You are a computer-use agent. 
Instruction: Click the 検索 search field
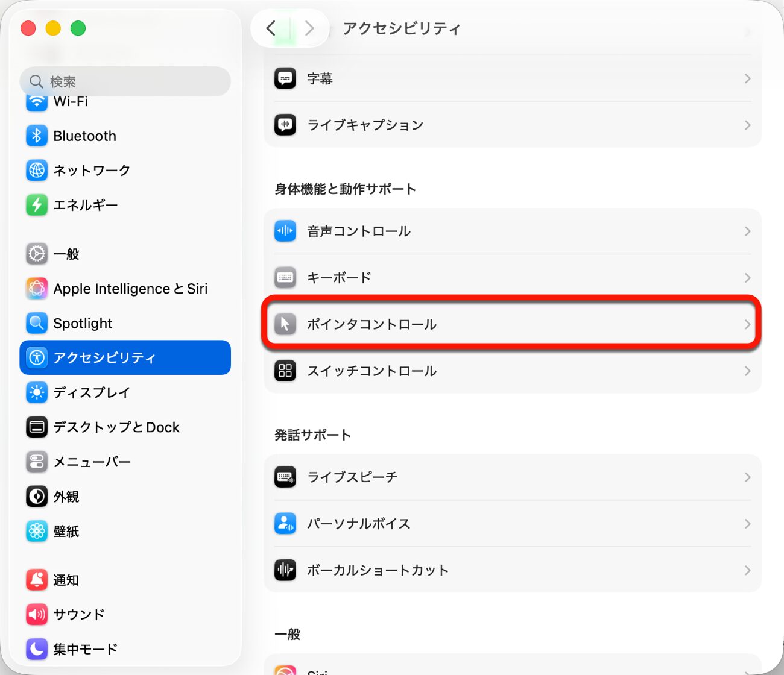(125, 81)
